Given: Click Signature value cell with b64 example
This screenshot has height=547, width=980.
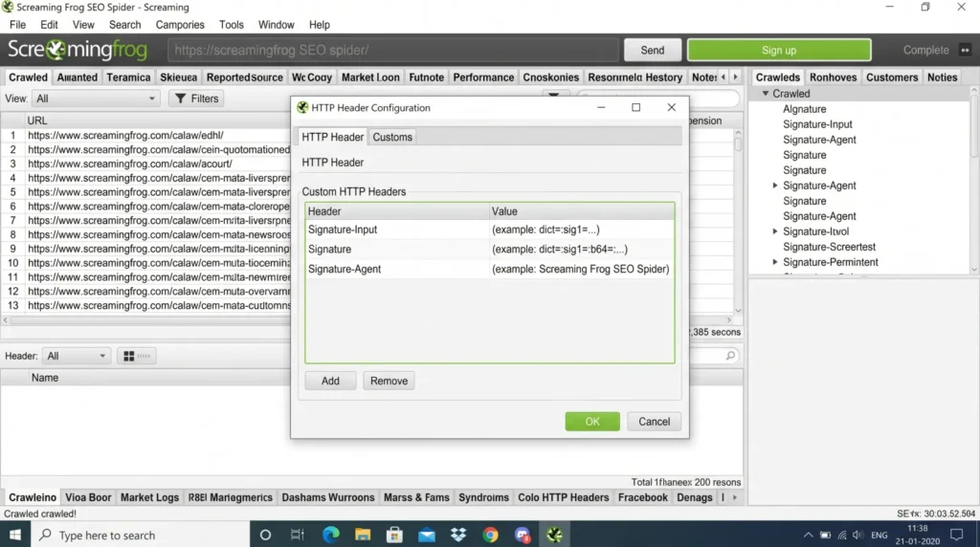Looking at the screenshot, I should [x=582, y=250].
